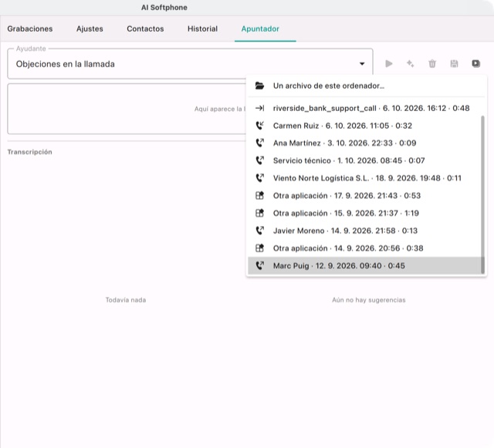Click the trash delete icon

(x=432, y=63)
